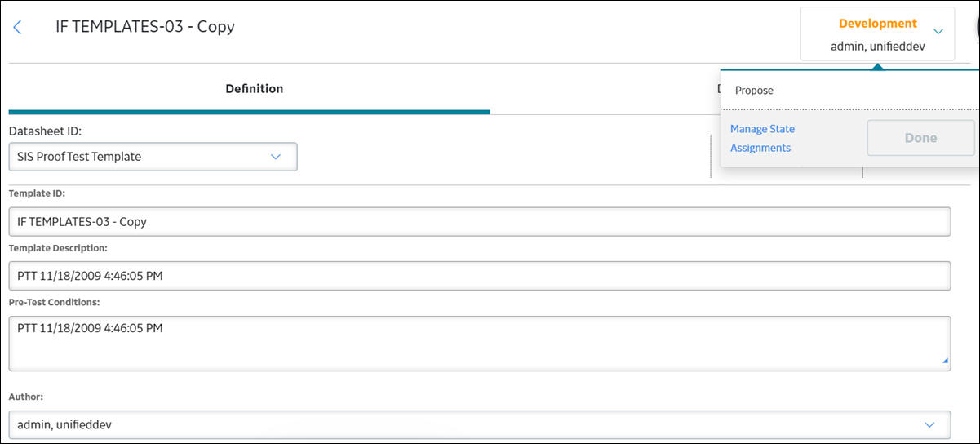Choose the Propose operation

[x=754, y=91]
